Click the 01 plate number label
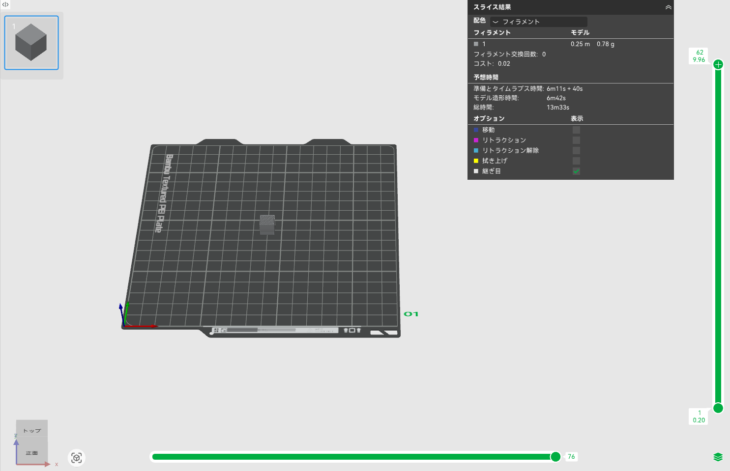The width and height of the screenshot is (730, 471). 409,314
